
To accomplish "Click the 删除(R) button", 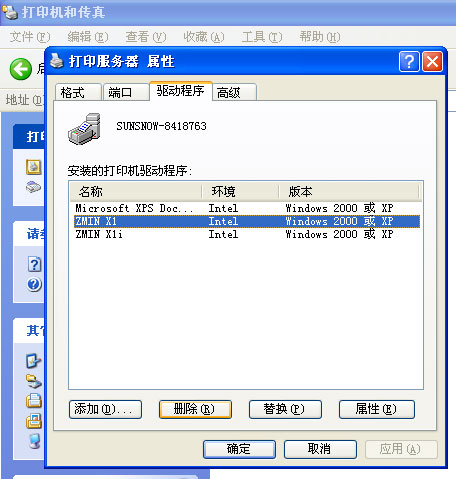I will coord(195,409).
